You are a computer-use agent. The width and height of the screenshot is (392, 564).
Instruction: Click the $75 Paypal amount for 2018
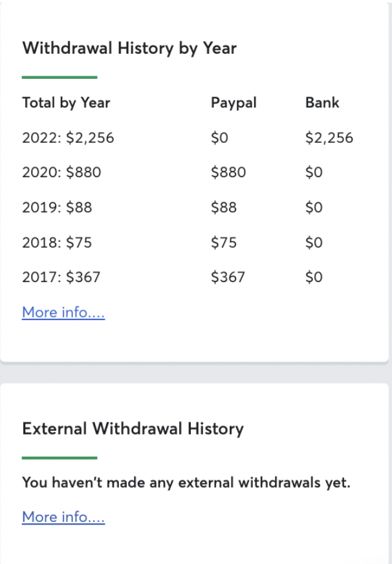tap(224, 243)
